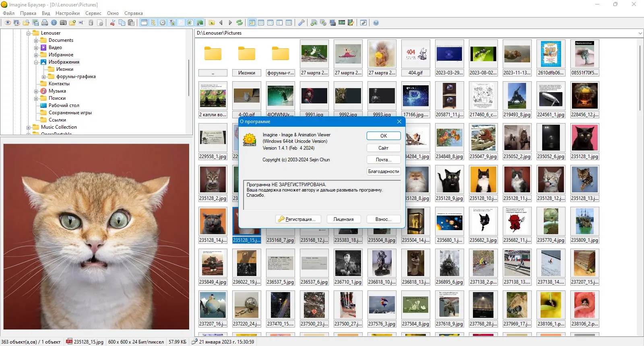Click the print icon in the toolbar
The height and width of the screenshot is (346, 644).
point(45,23)
